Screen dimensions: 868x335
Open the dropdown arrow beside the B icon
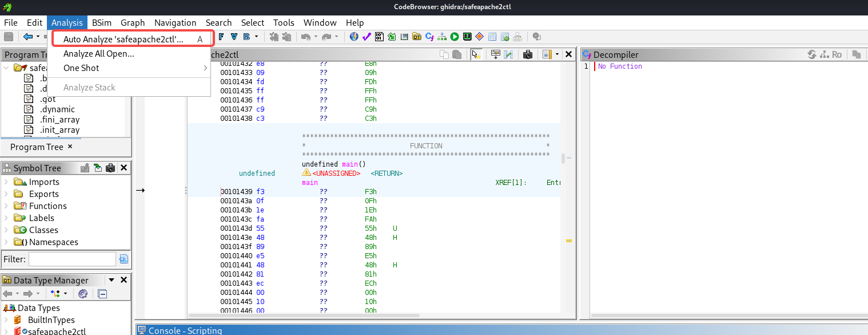coord(256,37)
